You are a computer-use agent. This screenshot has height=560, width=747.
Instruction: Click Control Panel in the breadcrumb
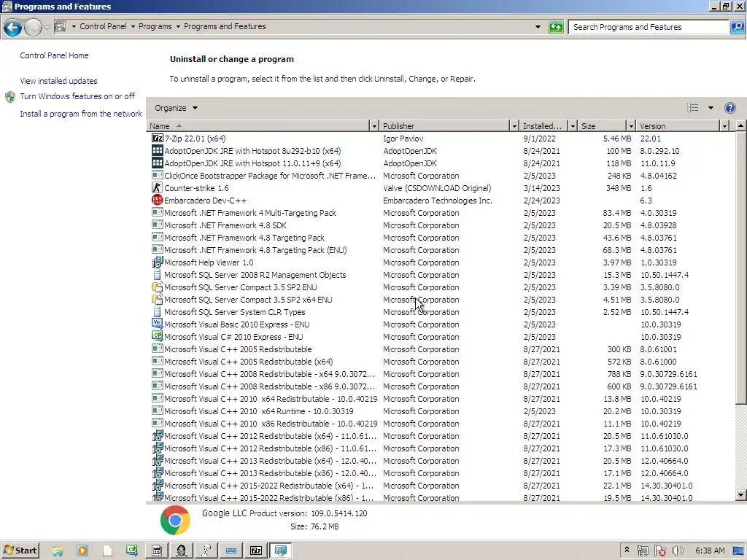103,26
